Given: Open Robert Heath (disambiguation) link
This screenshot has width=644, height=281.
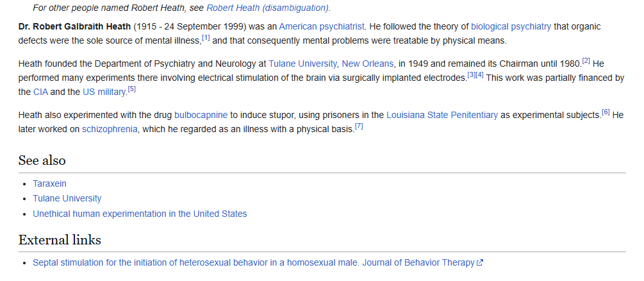Looking at the screenshot, I should pos(267,8).
